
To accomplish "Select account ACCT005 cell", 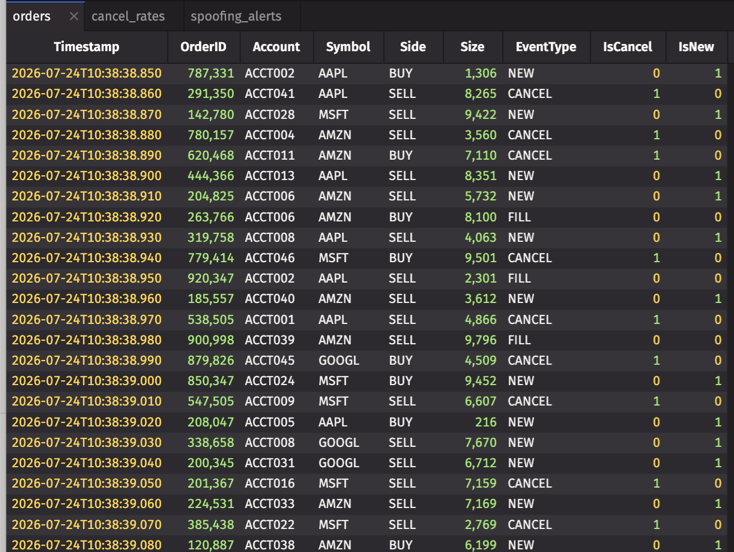I will click(276, 422).
